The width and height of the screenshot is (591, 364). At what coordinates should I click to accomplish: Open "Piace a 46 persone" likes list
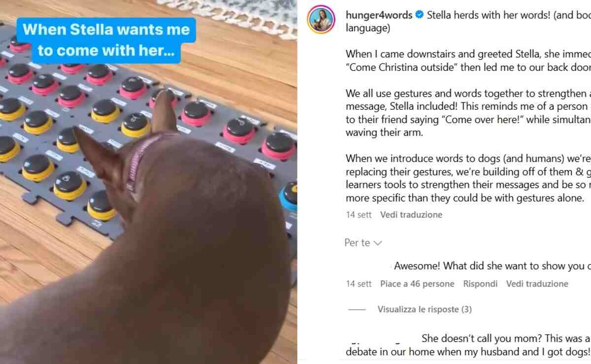(417, 284)
